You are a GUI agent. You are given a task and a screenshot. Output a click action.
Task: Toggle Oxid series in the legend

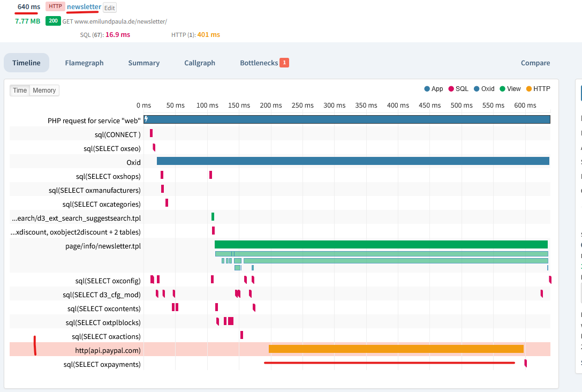click(477, 89)
